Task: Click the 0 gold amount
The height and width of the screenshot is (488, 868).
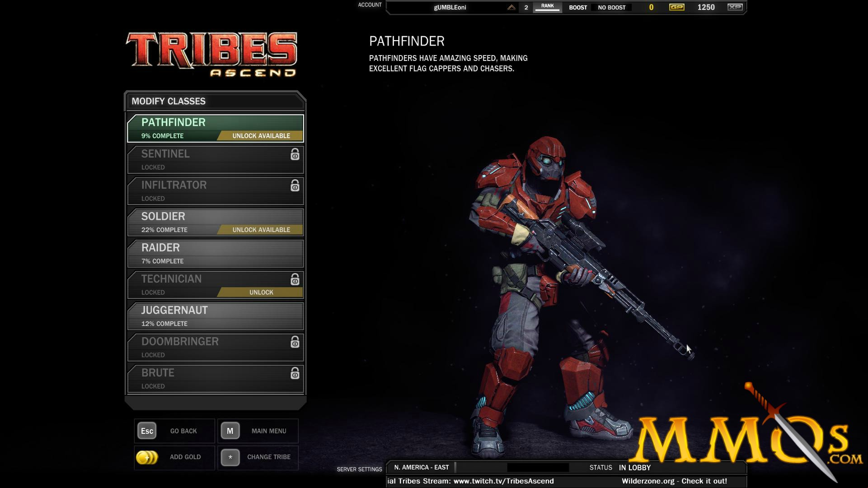Action: pos(651,7)
